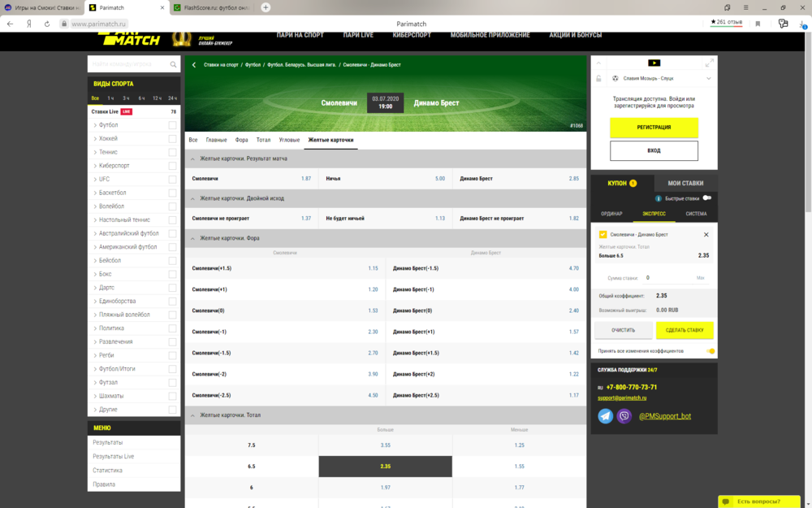Viewport: 812px width, 508px height.
Task: Check the Волейбол sport checkbox
Action: point(172,206)
